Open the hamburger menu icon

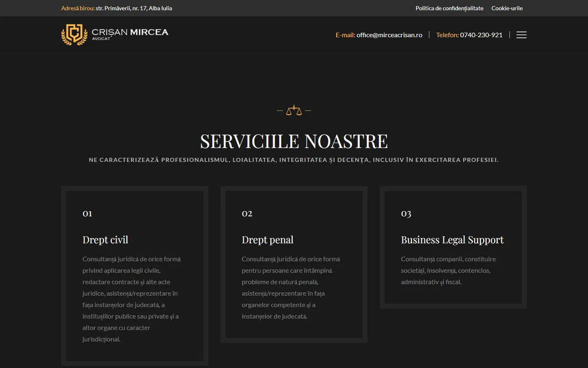521,35
